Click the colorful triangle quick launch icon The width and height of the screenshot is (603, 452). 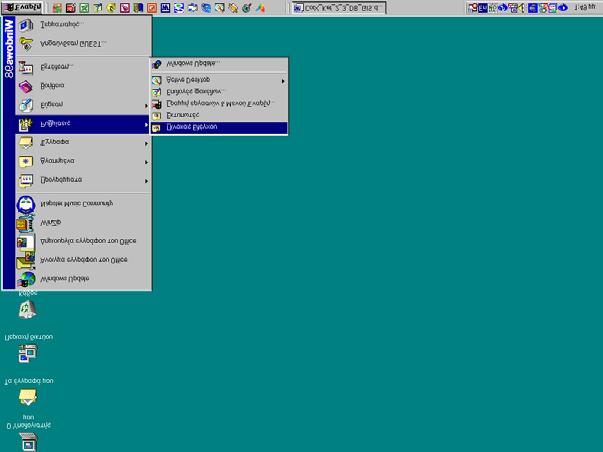pyautogui.click(x=260, y=8)
